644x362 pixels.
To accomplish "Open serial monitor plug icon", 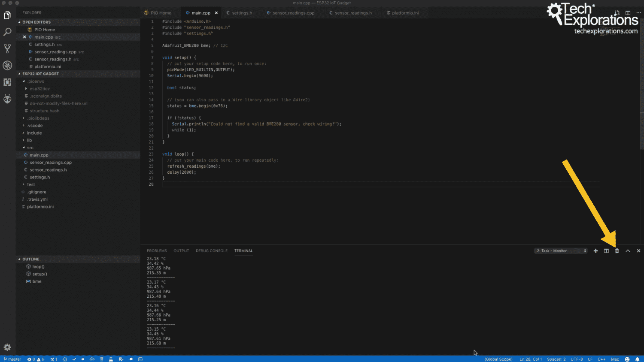I will pos(131,359).
